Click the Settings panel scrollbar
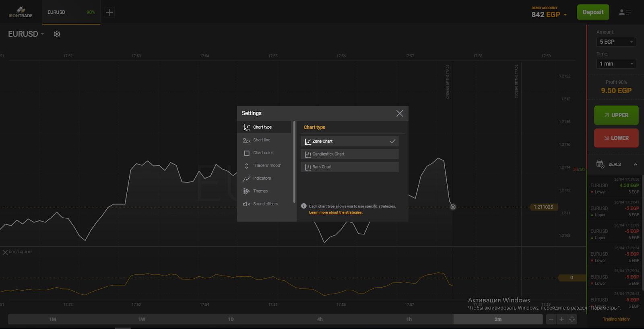 [x=295, y=162]
